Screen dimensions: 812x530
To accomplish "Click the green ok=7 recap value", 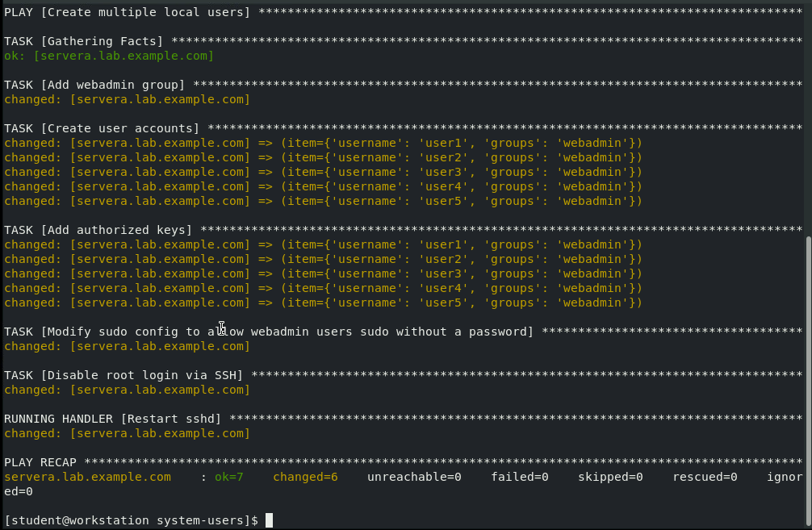I will tap(229, 477).
